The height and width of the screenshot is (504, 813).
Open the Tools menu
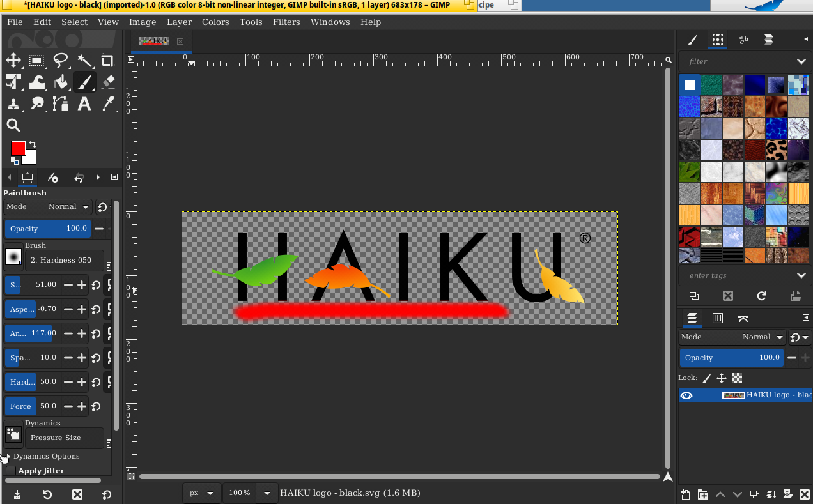click(251, 22)
